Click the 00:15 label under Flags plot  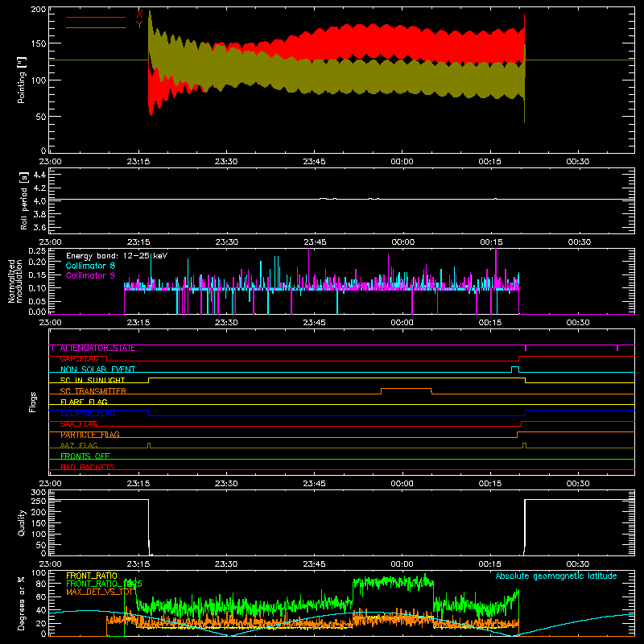coord(490,484)
